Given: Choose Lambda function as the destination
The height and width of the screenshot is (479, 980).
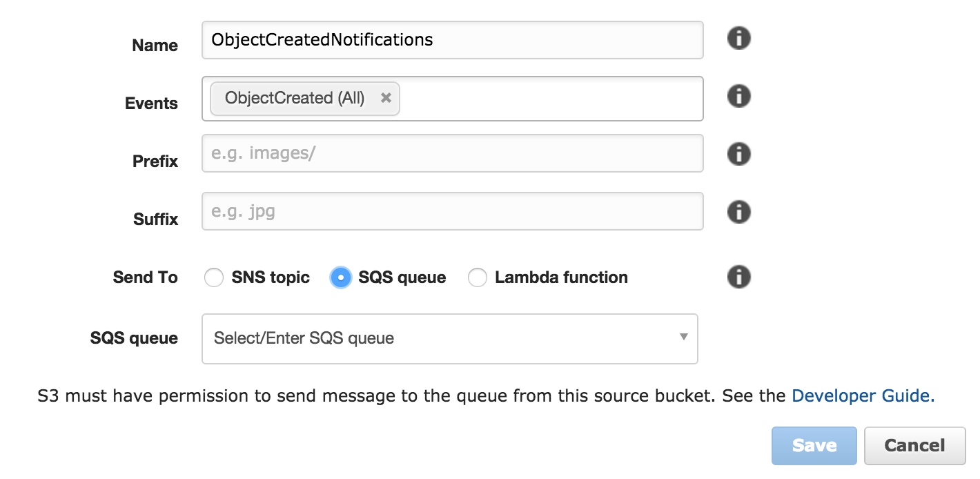Looking at the screenshot, I should tap(478, 277).
